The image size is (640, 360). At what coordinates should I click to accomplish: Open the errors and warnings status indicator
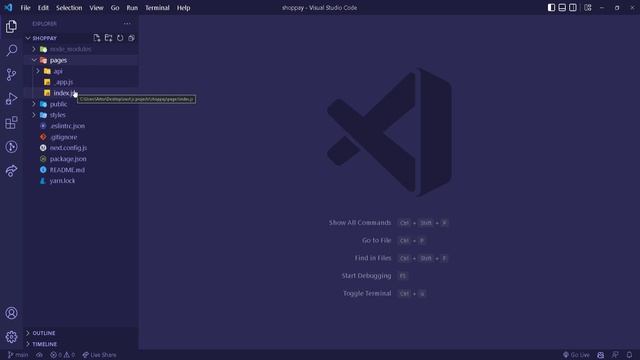tap(62, 355)
